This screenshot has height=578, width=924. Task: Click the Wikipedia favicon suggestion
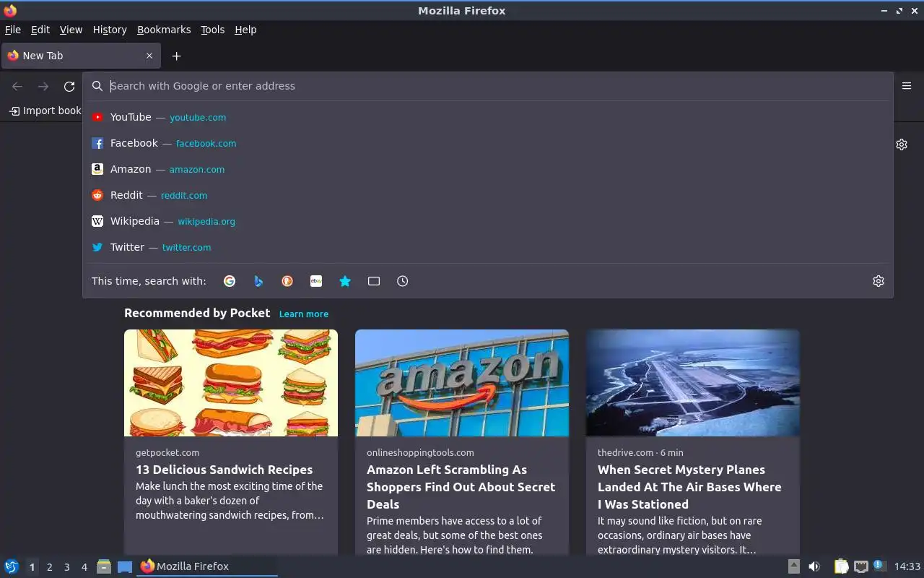(x=97, y=221)
